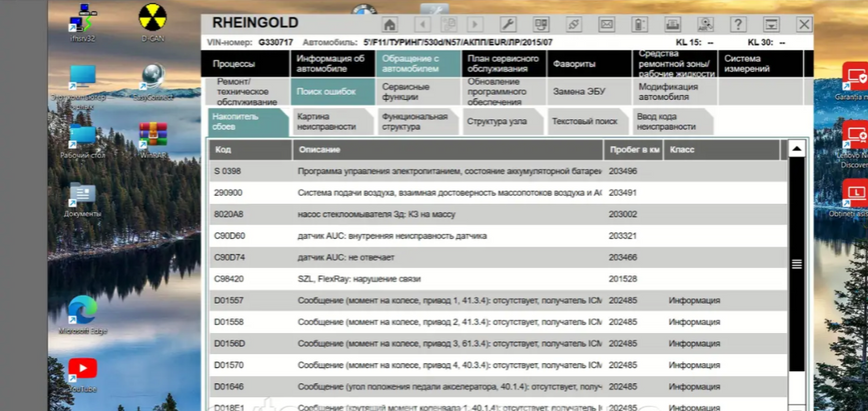Click the VIN number G330717
This screenshot has width=868, height=411.
click(275, 42)
